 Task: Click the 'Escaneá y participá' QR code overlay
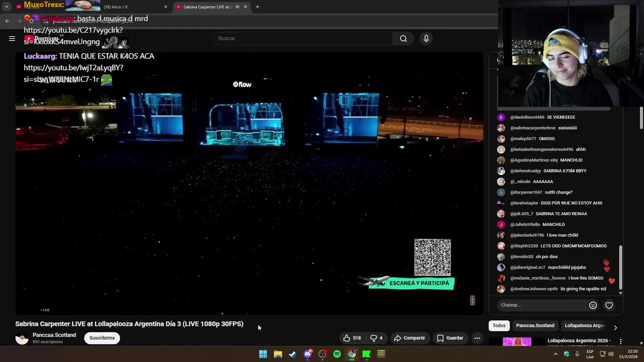click(x=433, y=257)
